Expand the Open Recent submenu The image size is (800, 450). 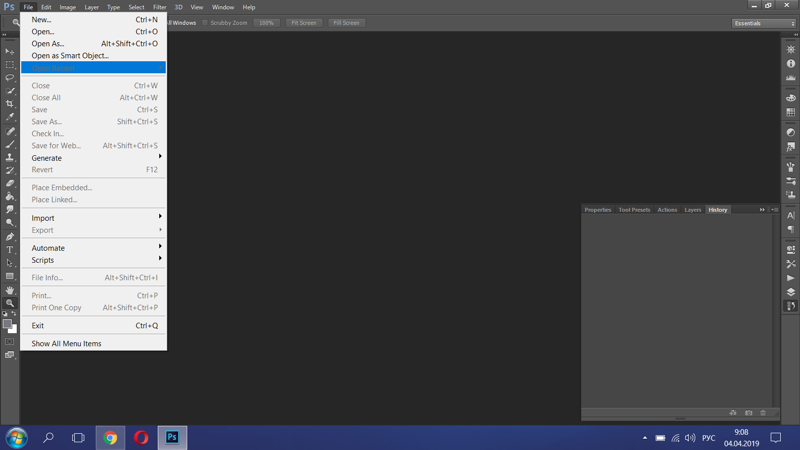94,68
